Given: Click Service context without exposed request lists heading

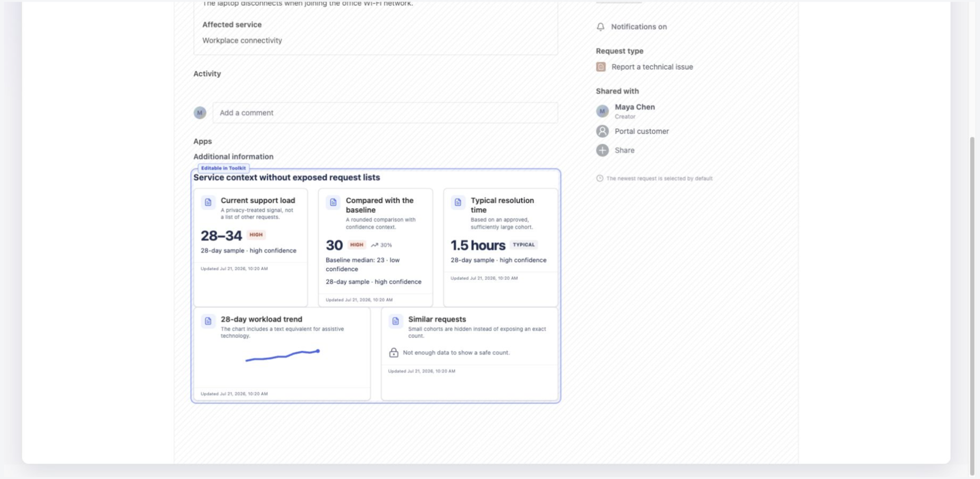Looking at the screenshot, I should tap(287, 178).
